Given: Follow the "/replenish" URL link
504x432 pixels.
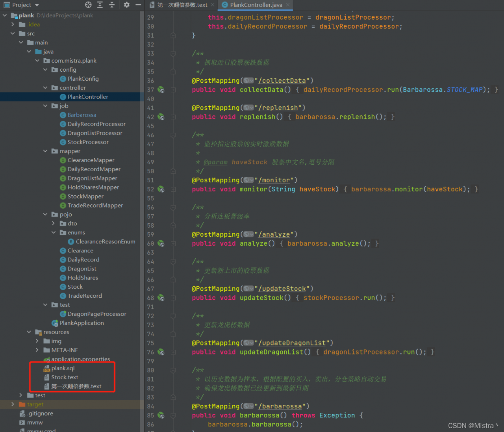Looking at the screenshot, I should [x=278, y=108].
